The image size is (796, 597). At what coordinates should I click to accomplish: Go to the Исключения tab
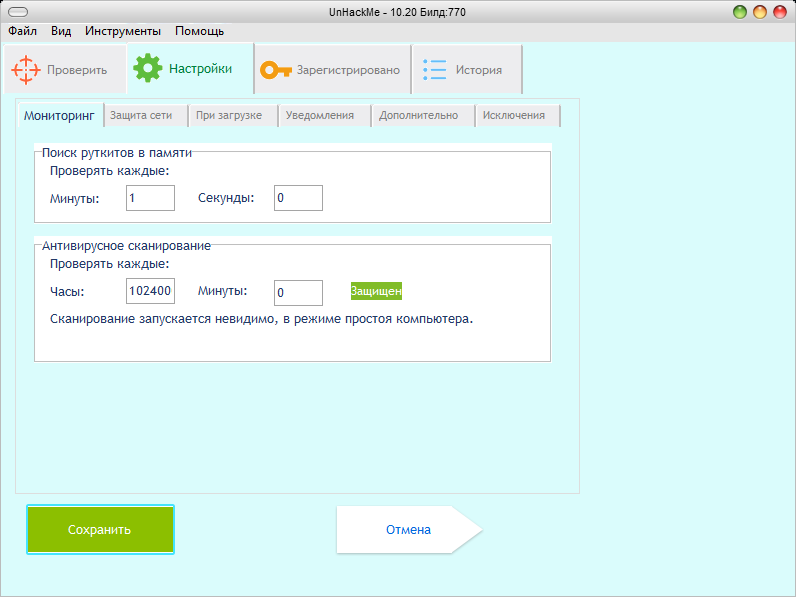[514, 115]
